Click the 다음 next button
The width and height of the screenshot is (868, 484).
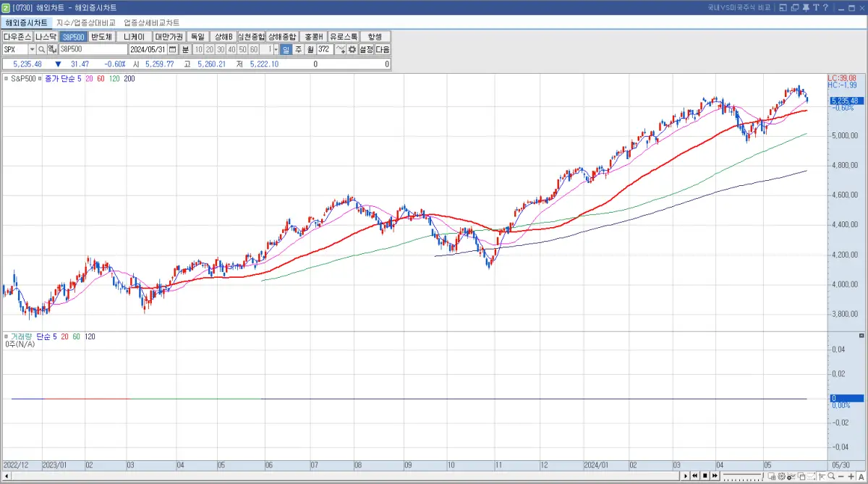[x=382, y=49]
